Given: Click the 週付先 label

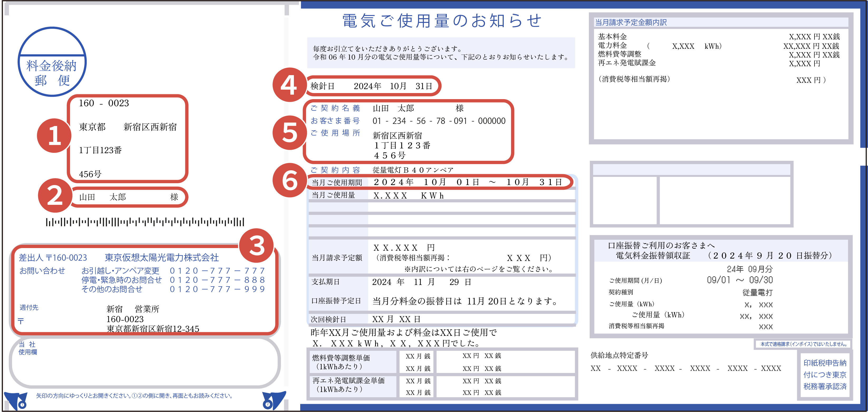Looking at the screenshot, I should click(29, 307).
